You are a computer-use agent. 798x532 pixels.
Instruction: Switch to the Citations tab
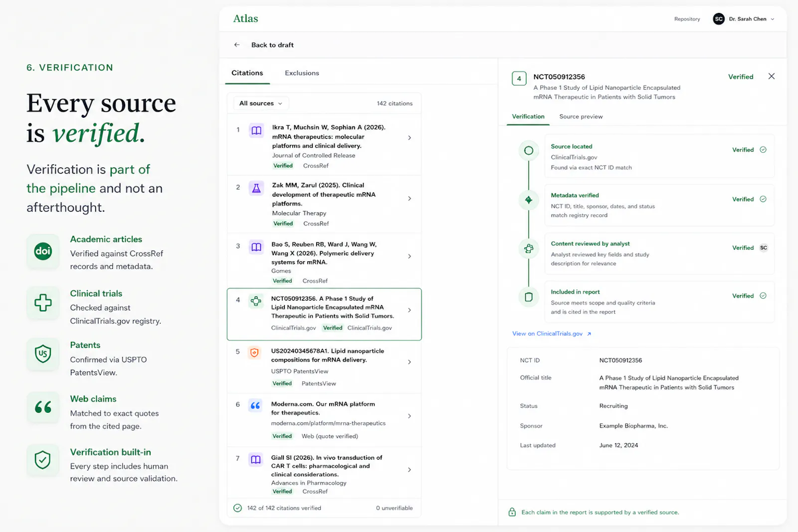point(247,73)
